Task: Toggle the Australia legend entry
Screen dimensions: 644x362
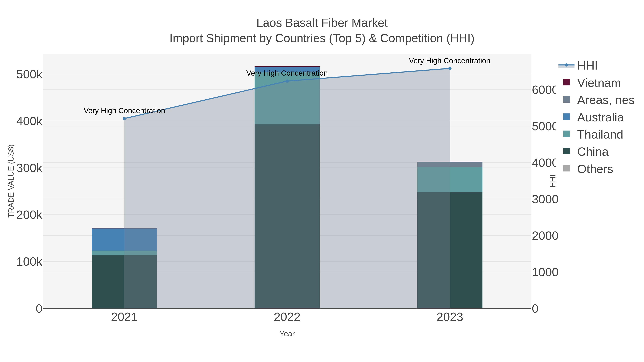Action: coord(593,117)
